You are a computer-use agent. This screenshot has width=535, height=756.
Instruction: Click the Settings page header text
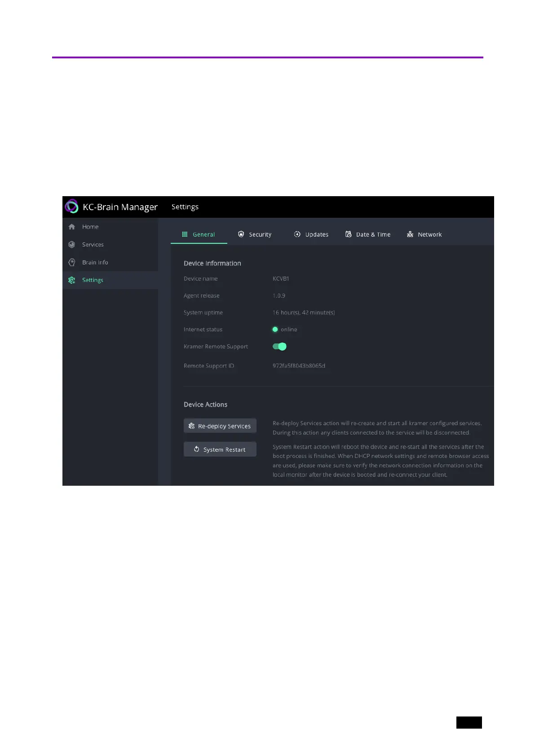click(185, 207)
